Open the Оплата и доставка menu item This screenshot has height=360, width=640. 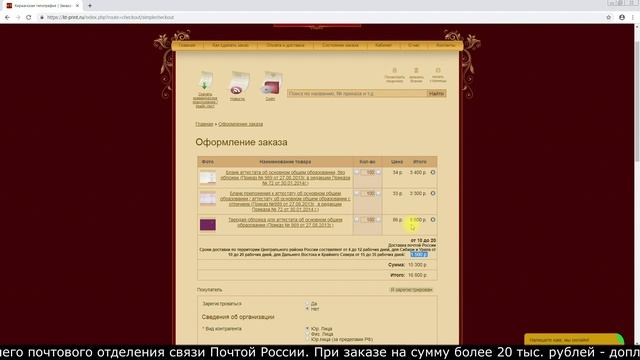point(285,45)
